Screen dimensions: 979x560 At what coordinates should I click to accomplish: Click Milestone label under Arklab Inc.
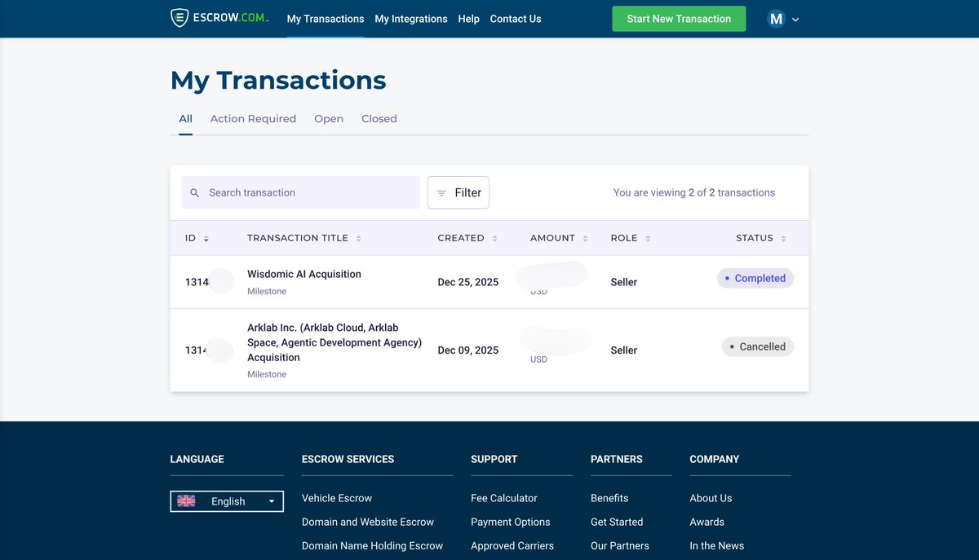coord(267,375)
